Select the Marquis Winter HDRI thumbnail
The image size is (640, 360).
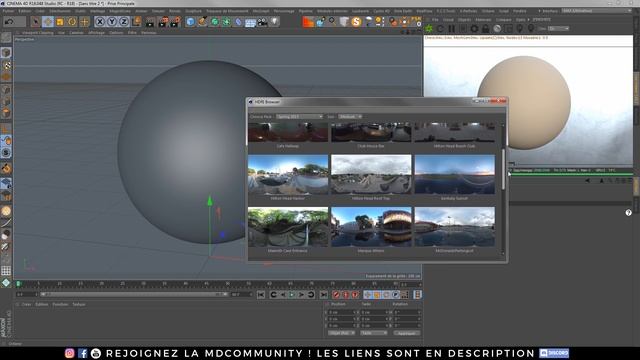click(371, 227)
